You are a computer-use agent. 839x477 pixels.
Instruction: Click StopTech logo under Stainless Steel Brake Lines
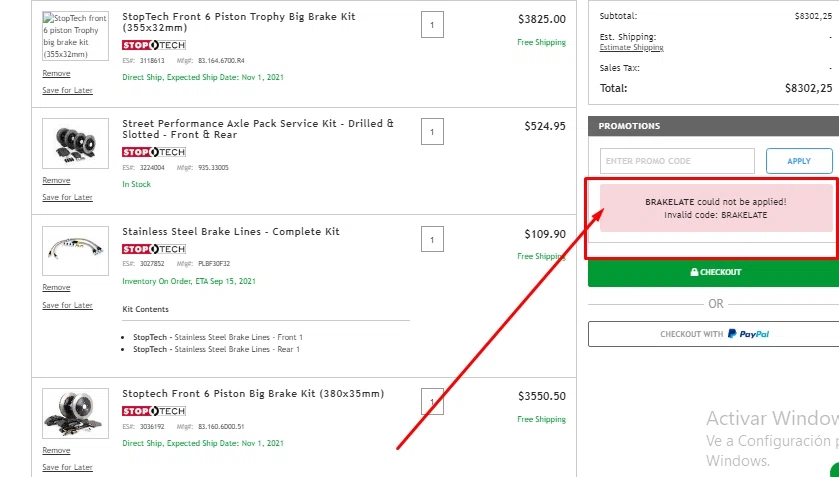point(153,248)
